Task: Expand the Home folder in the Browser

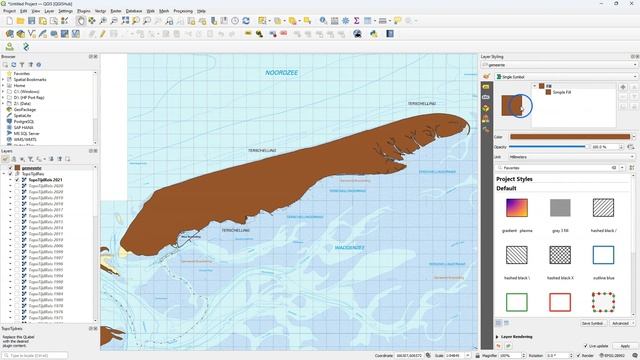Action: coord(3,86)
